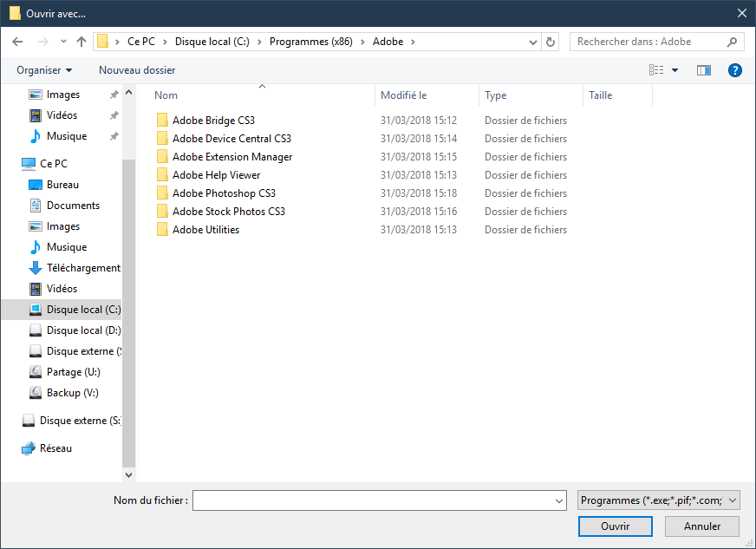The height and width of the screenshot is (549, 756).
Task: Open recent locations dropdown chevron
Action: [63, 42]
